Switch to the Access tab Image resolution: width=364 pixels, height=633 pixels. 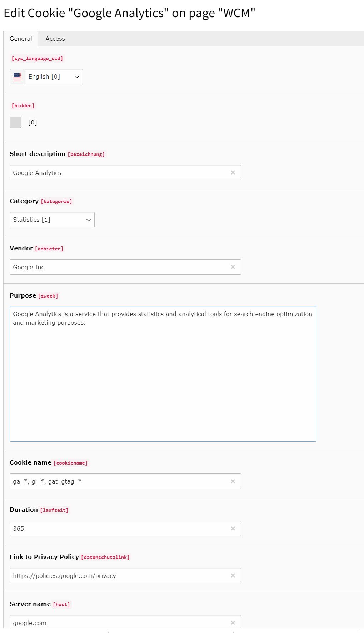[55, 39]
